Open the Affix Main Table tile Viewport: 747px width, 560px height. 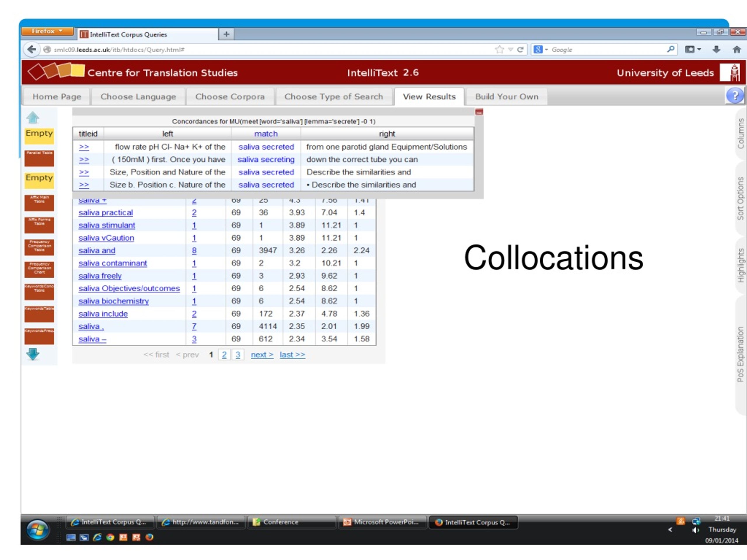pos(39,203)
